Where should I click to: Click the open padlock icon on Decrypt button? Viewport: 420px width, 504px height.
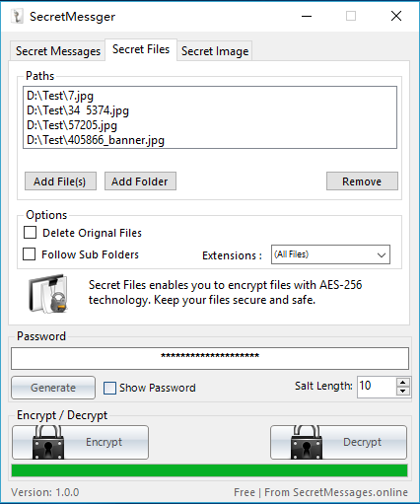306,442
